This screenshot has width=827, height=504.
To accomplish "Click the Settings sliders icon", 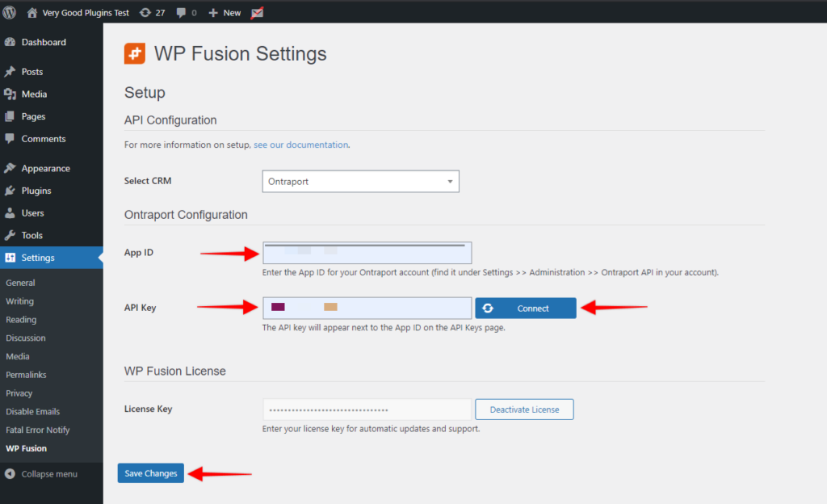I will point(10,258).
